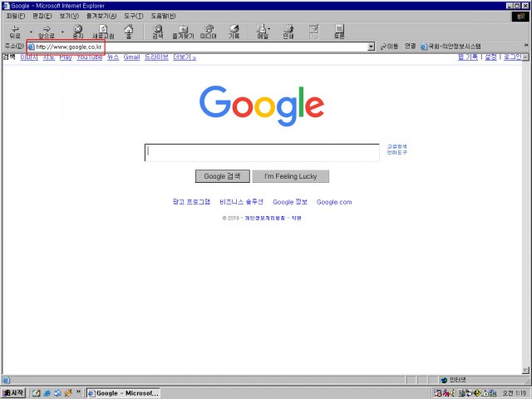Screen dimensions: 532x399
Task: Open the 토론 discuss toolbar icon
Action: tap(339, 32)
